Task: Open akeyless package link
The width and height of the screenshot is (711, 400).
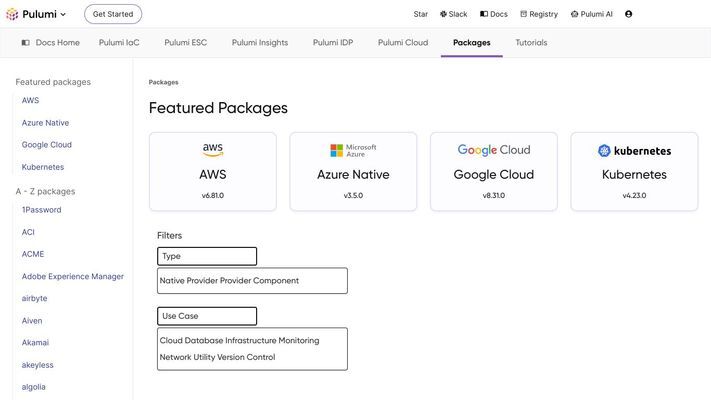Action: click(x=37, y=365)
